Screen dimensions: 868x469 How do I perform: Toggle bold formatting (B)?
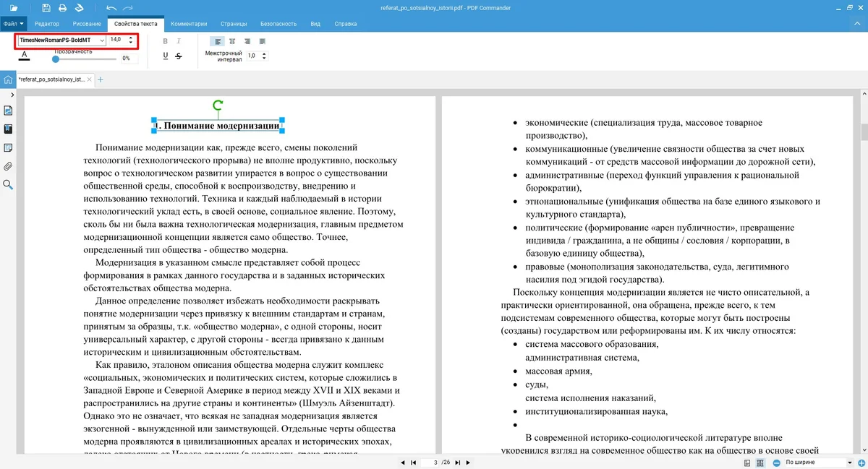(x=166, y=41)
